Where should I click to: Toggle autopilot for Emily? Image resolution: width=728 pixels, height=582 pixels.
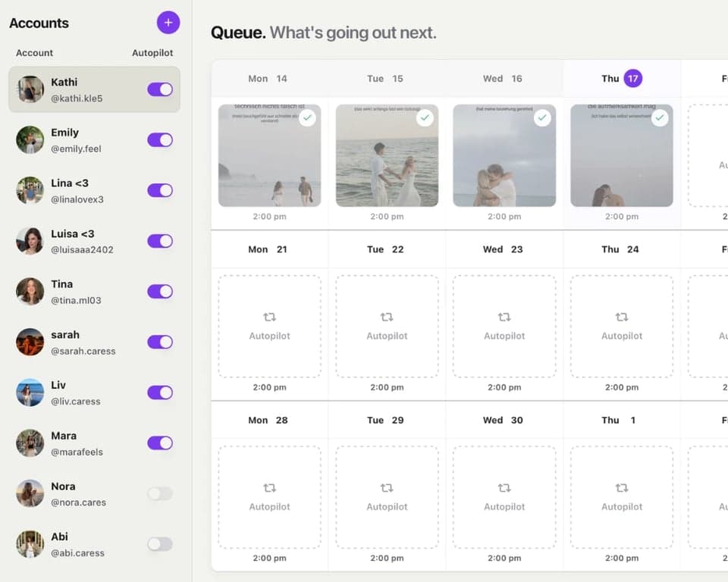[x=160, y=139]
